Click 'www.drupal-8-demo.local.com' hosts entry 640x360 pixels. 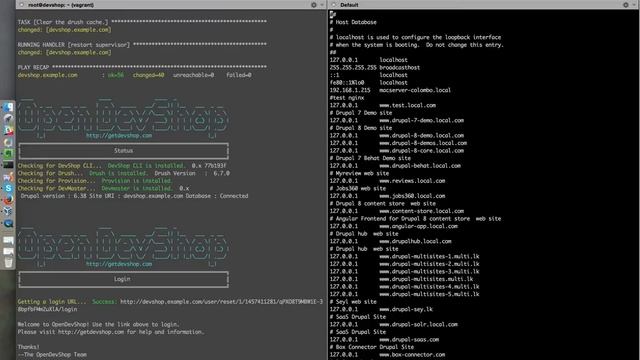(421, 136)
